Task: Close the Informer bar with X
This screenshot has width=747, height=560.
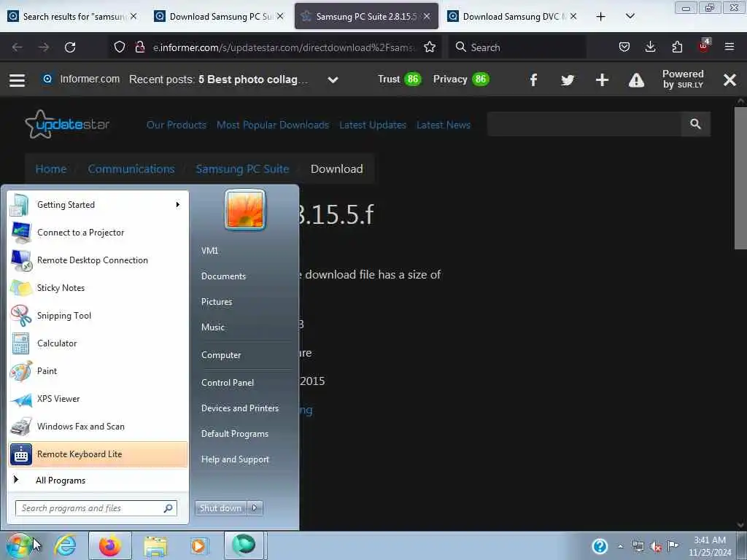Action: click(729, 79)
